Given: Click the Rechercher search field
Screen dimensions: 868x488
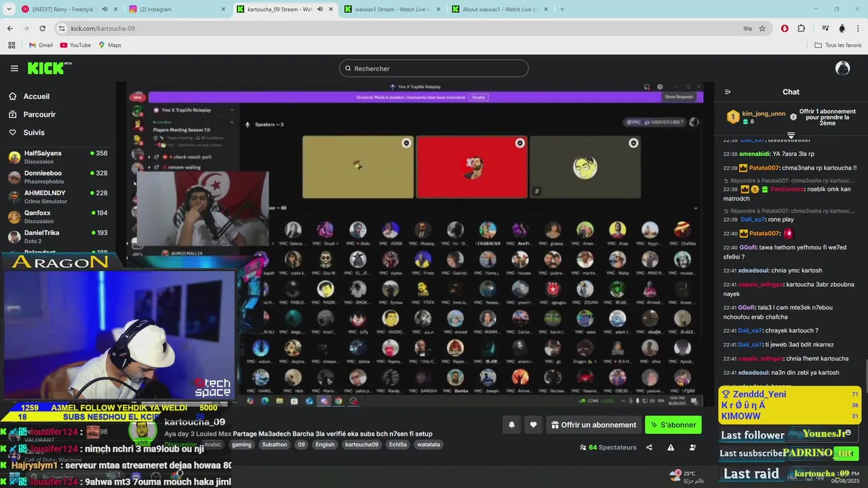Looking at the screenshot, I should point(434,68).
